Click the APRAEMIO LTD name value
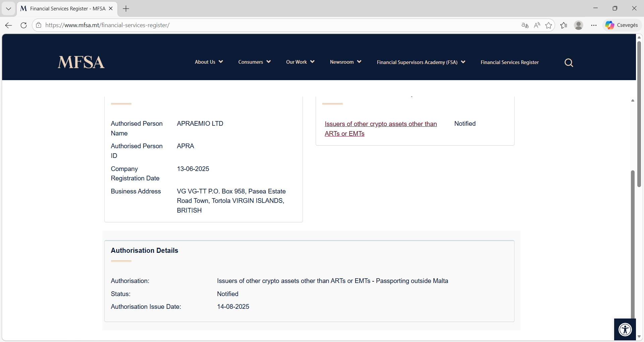This screenshot has width=644, height=342. coord(200,124)
